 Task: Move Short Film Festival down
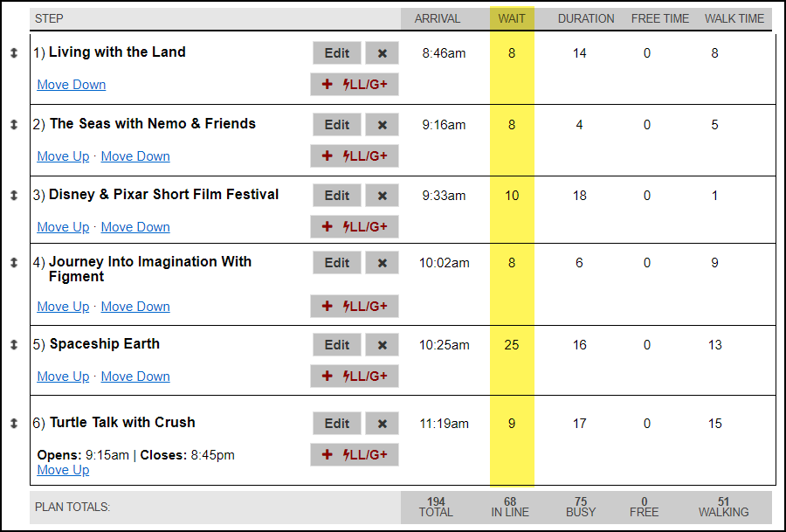[x=135, y=227]
